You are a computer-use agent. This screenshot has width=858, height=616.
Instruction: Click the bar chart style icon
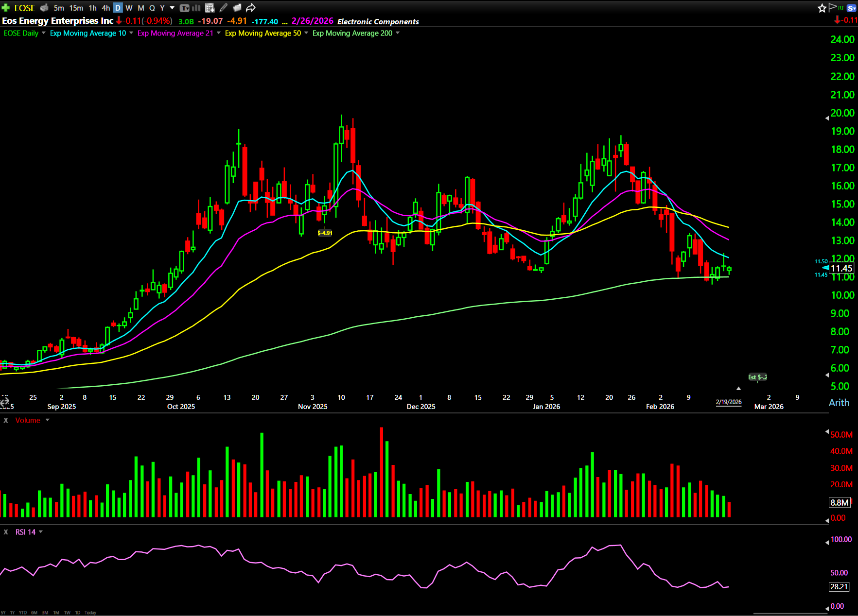coord(196,8)
